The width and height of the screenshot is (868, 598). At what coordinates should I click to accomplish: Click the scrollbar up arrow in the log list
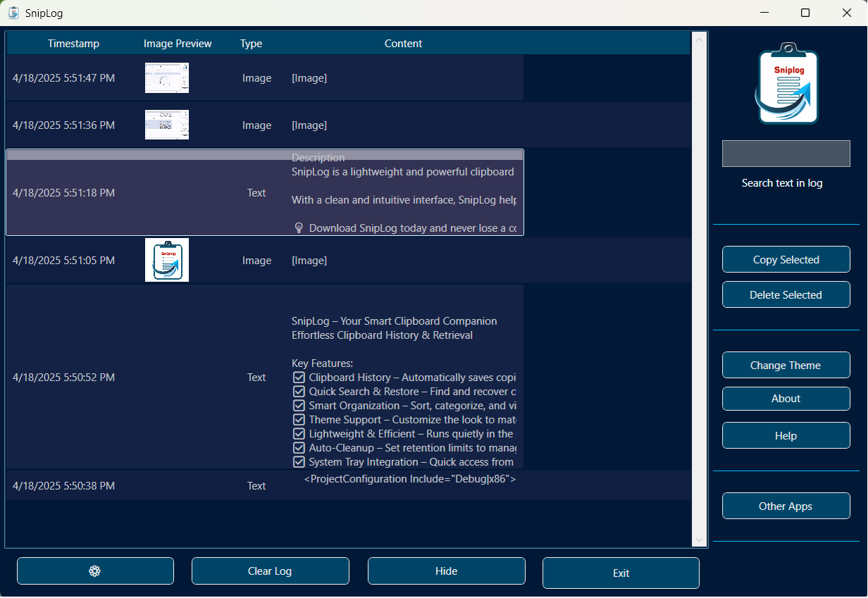pyautogui.click(x=699, y=40)
